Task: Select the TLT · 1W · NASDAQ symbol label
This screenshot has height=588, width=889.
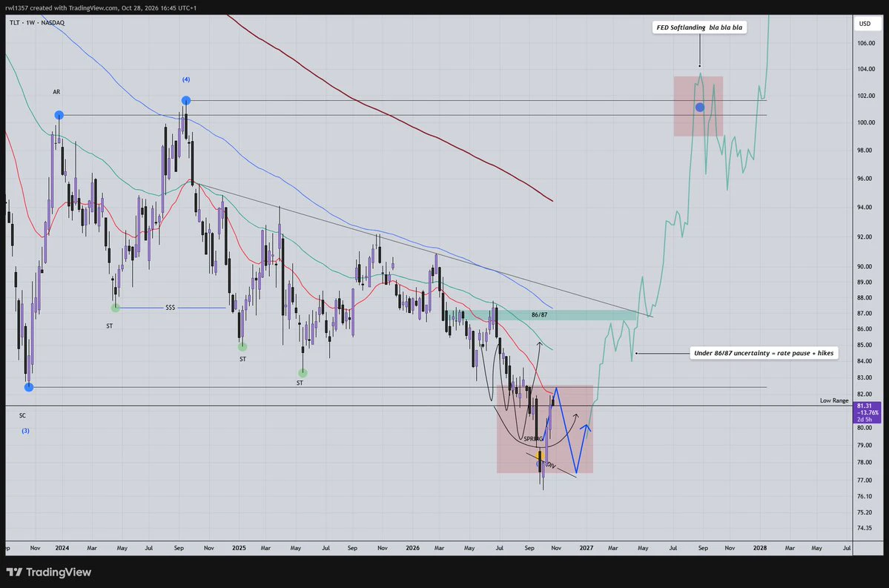Action: pyautogui.click(x=37, y=23)
